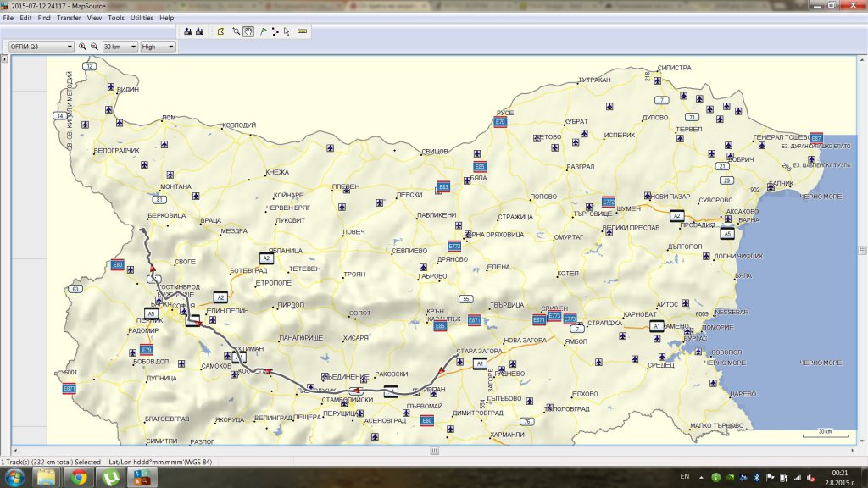The width and height of the screenshot is (868, 488).
Task: Select the Hand pan tool
Action: (x=248, y=31)
